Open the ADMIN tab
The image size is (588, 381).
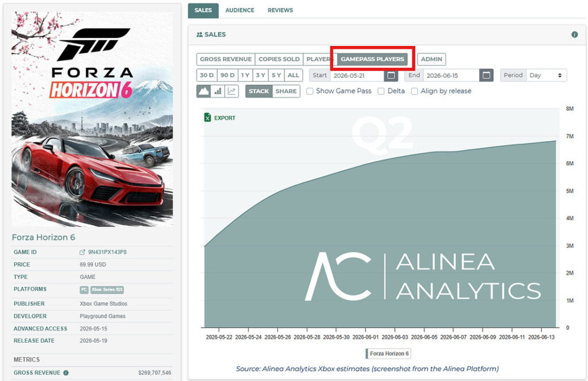(x=431, y=59)
